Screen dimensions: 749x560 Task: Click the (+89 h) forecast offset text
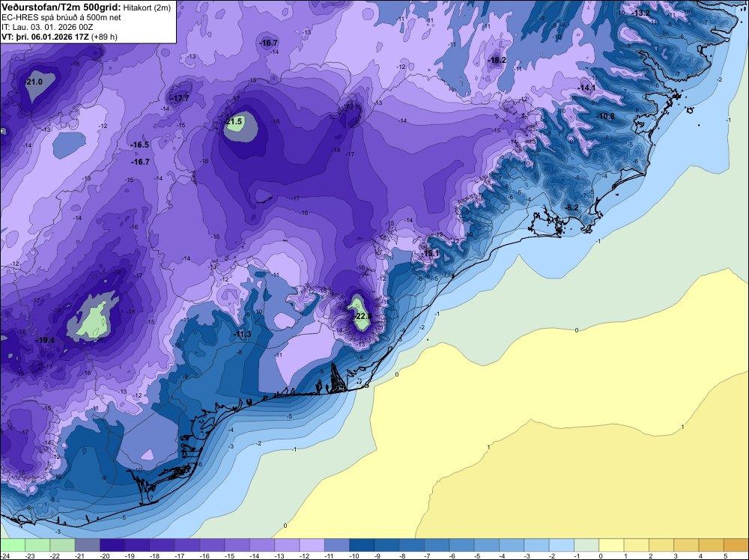pos(104,36)
